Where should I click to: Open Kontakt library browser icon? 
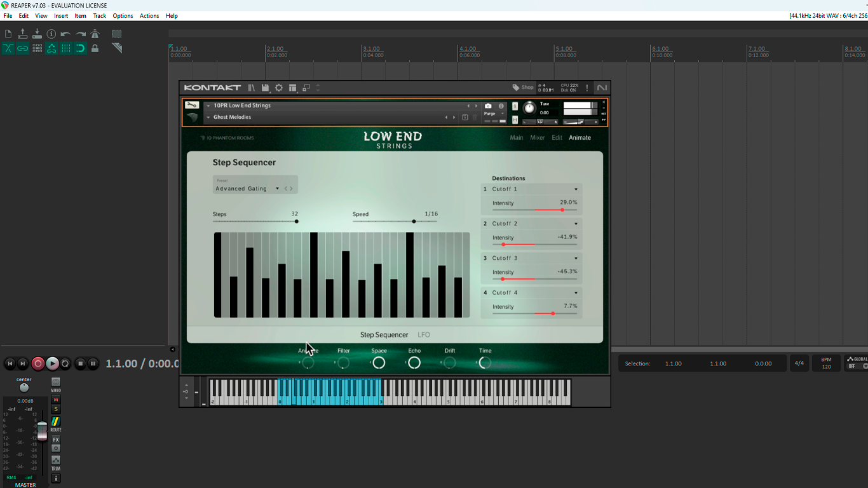pyautogui.click(x=252, y=88)
